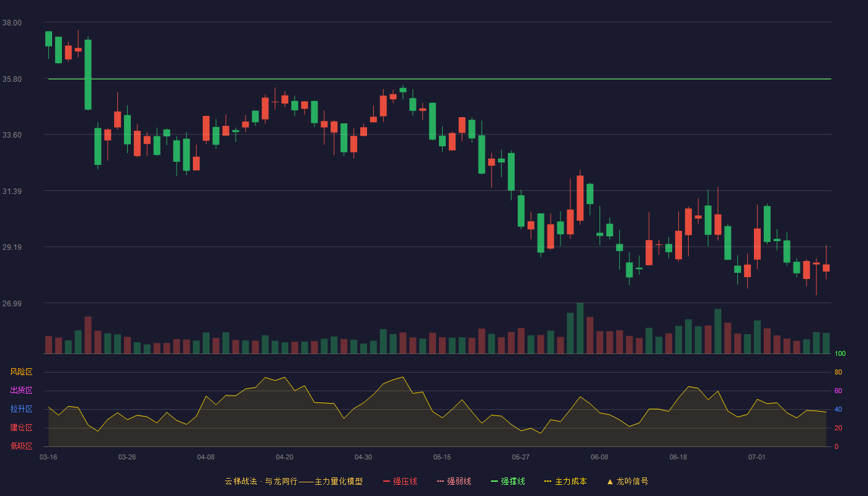
Task: Toggle the 强撑线 legend series
Action: (508, 481)
